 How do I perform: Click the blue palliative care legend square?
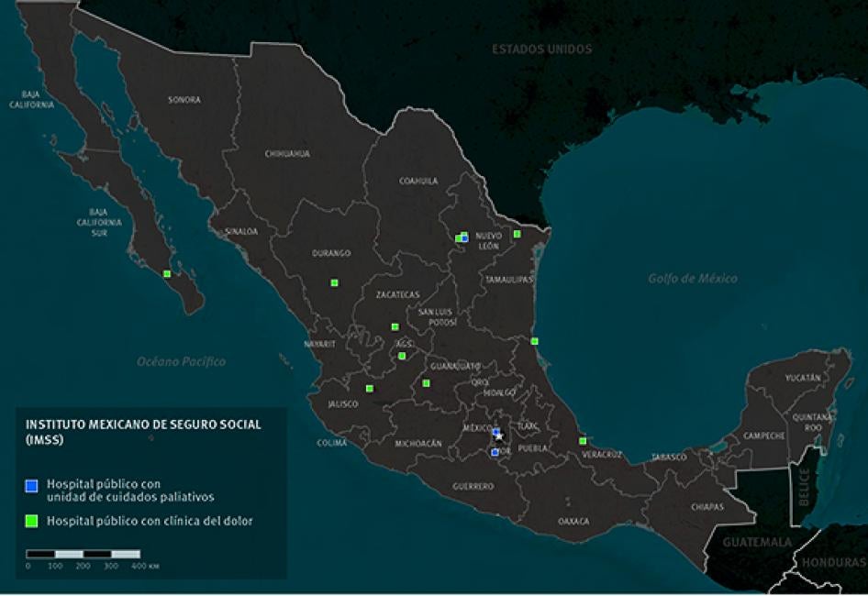(31, 485)
